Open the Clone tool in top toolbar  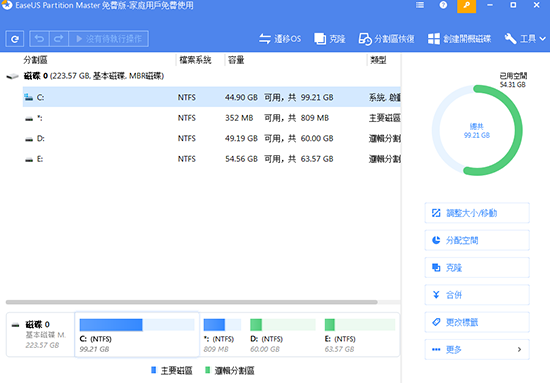click(x=330, y=39)
